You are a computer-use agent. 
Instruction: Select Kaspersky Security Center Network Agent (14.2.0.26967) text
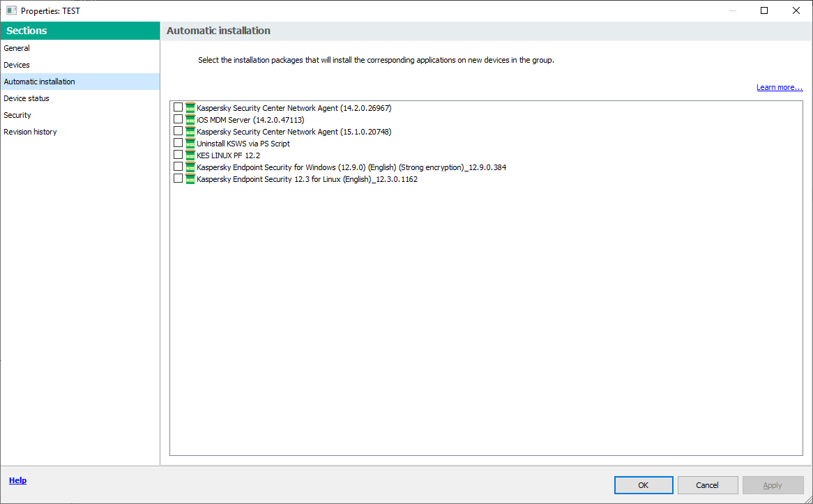pos(294,108)
